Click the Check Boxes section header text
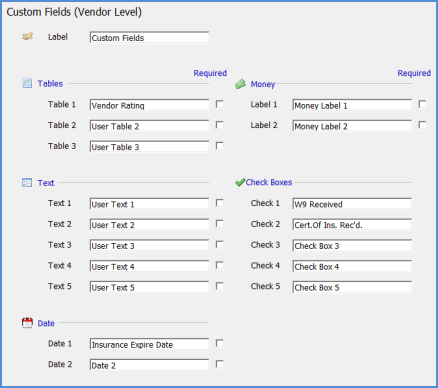Viewport: 438px width, 388px height. [x=269, y=182]
